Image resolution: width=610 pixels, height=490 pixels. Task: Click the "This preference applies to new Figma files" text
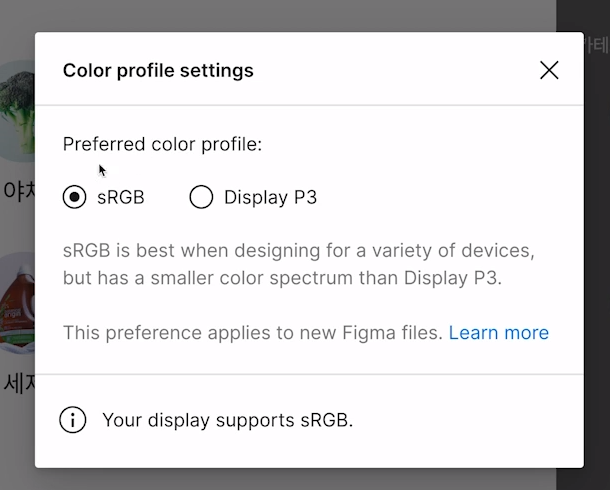click(x=252, y=333)
